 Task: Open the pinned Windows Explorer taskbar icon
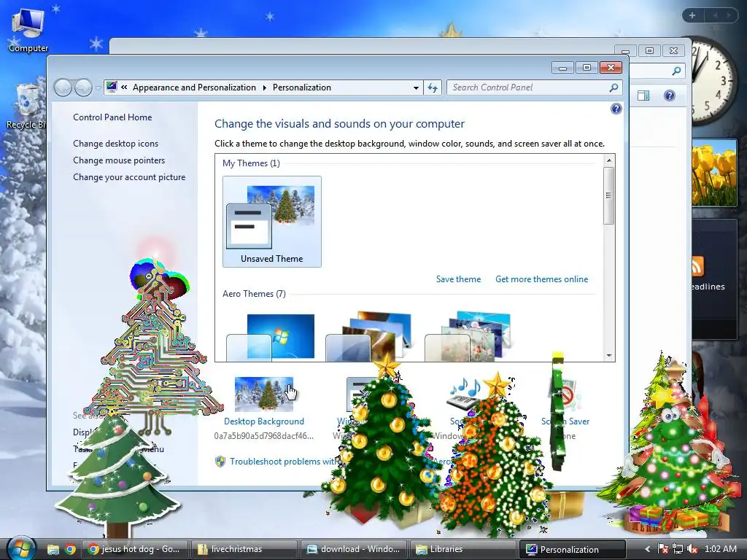(53, 549)
